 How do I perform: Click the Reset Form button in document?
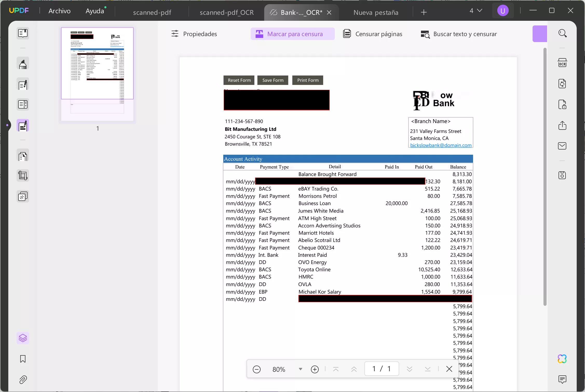tap(239, 80)
